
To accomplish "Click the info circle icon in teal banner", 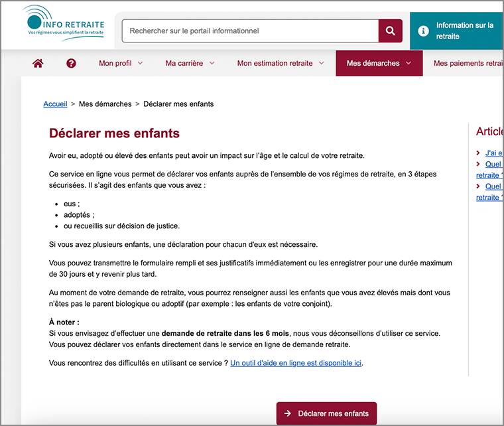I will click(423, 31).
